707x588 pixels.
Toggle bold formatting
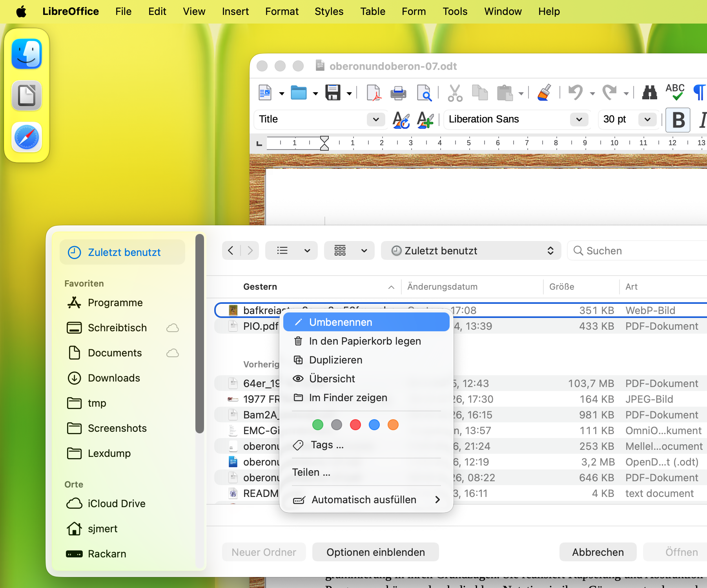(x=678, y=120)
